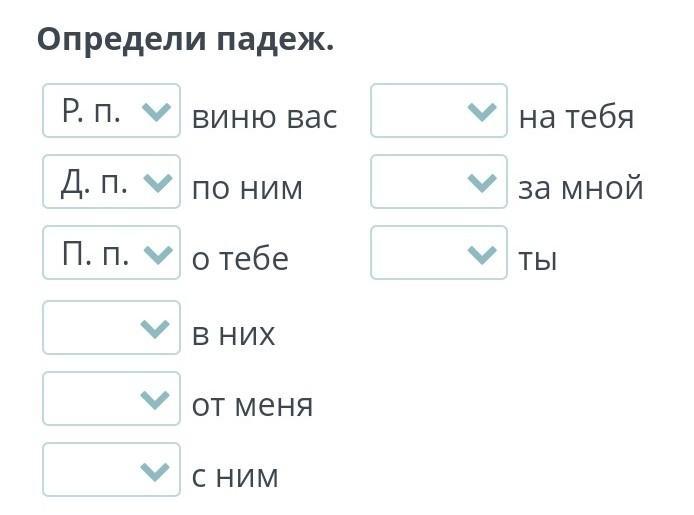This screenshot has width=694, height=515.
Task: Click the 'Определи падеж.' heading
Action: 185,40
